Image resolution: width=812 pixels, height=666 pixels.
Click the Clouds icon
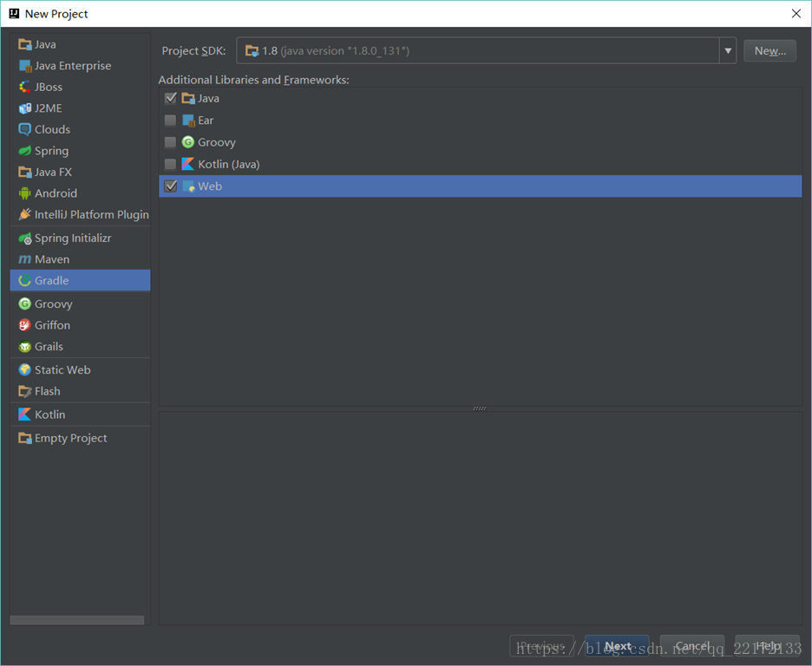pyautogui.click(x=25, y=129)
